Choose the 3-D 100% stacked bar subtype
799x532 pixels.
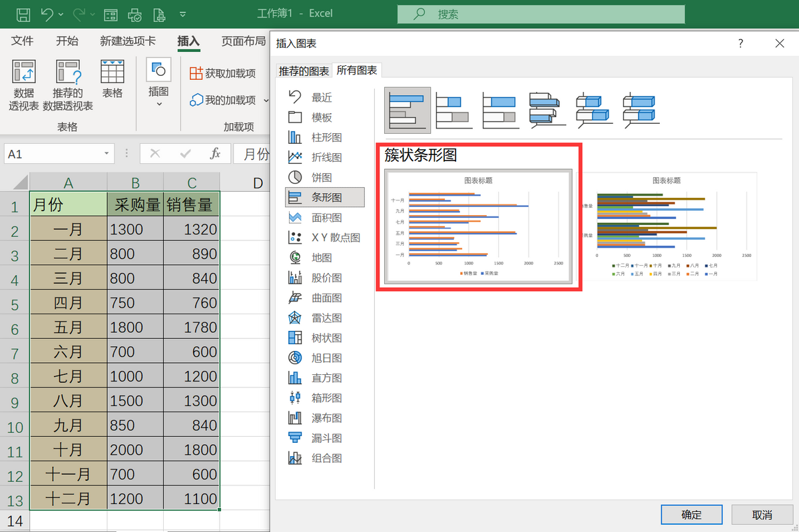pyautogui.click(x=641, y=111)
